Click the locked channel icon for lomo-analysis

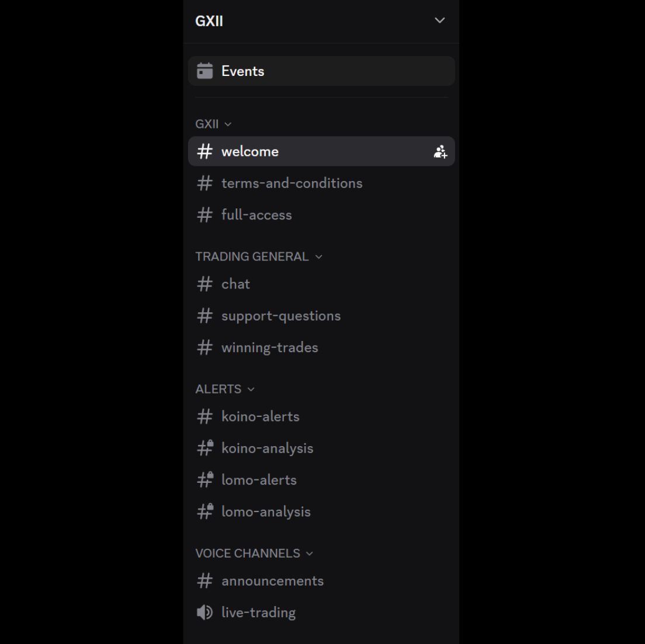pyautogui.click(x=205, y=511)
